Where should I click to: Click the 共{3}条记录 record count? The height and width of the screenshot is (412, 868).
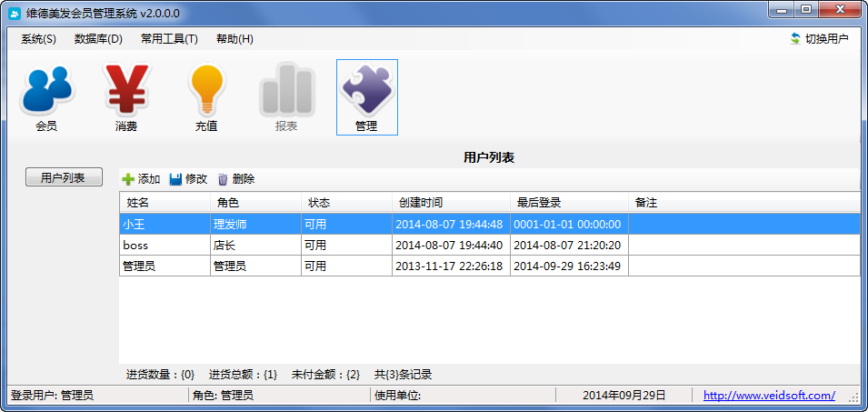click(x=403, y=375)
